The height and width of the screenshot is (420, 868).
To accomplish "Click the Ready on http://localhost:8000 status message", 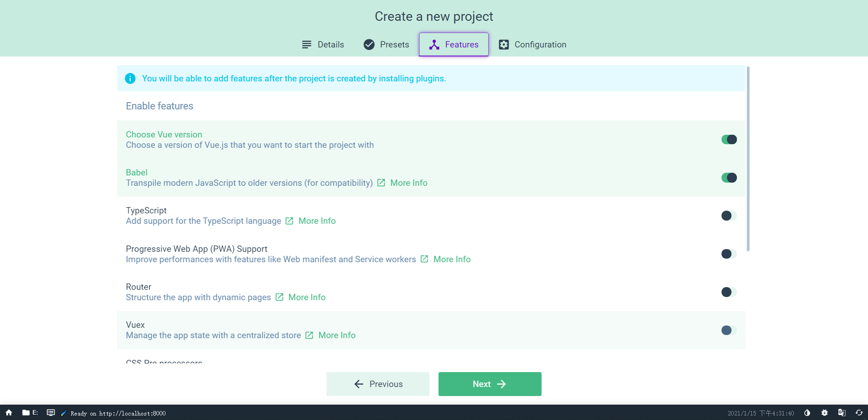I will pos(118,413).
